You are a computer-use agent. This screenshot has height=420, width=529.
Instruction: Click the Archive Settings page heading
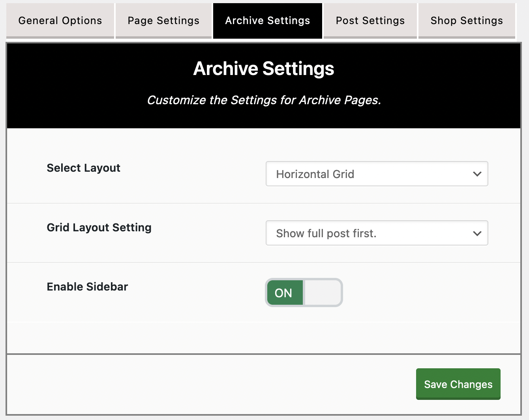pos(263,68)
